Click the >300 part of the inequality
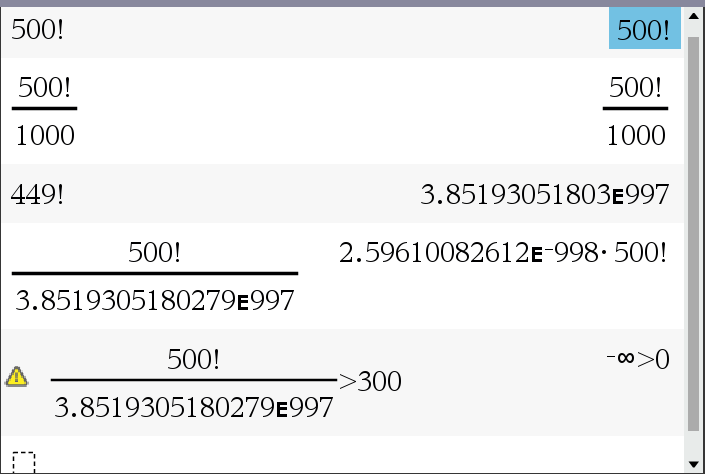 point(370,381)
